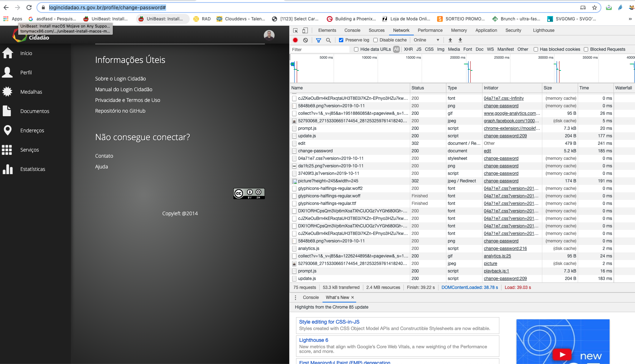Open the Ajuda link
This screenshot has height=364, width=635.
coord(101,167)
